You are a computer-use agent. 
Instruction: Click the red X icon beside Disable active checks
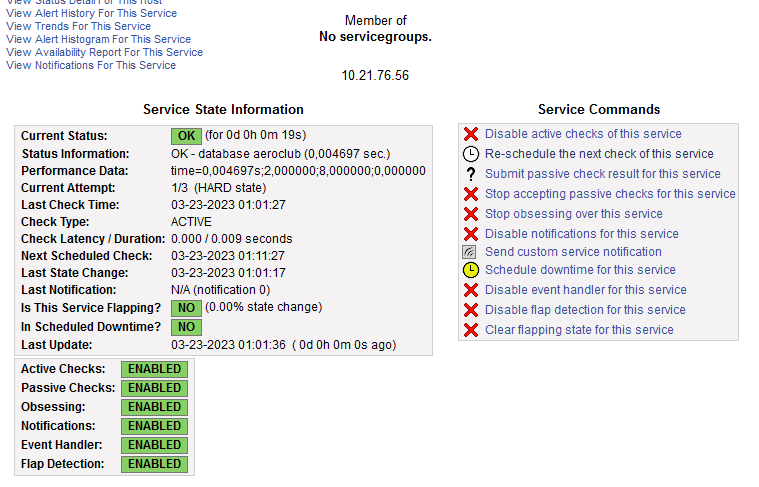[470, 134]
